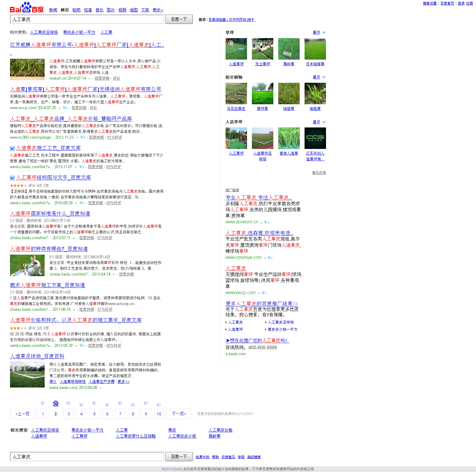Open result 江苏威腾人造草坪有限公司
Screen dimensions: 476x472
click(x=87, y=45)
